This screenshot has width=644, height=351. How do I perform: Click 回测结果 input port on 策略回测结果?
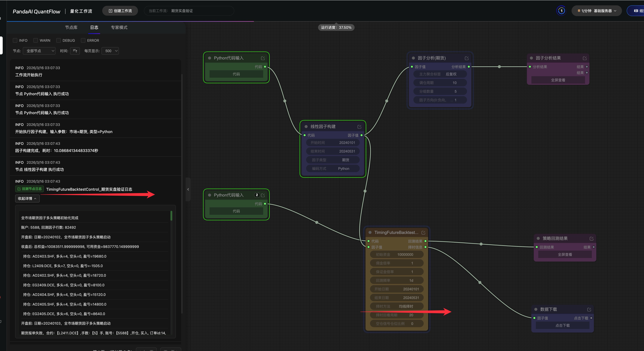click(537, 247)
